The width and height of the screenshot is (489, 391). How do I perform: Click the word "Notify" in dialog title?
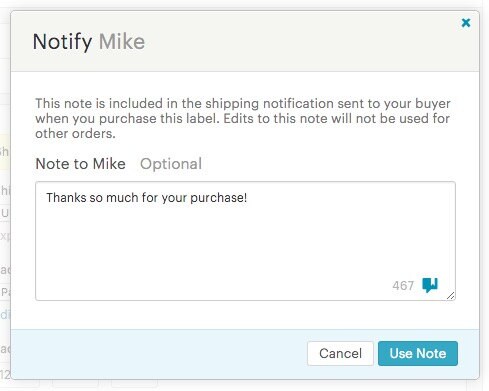coord(63,42)
